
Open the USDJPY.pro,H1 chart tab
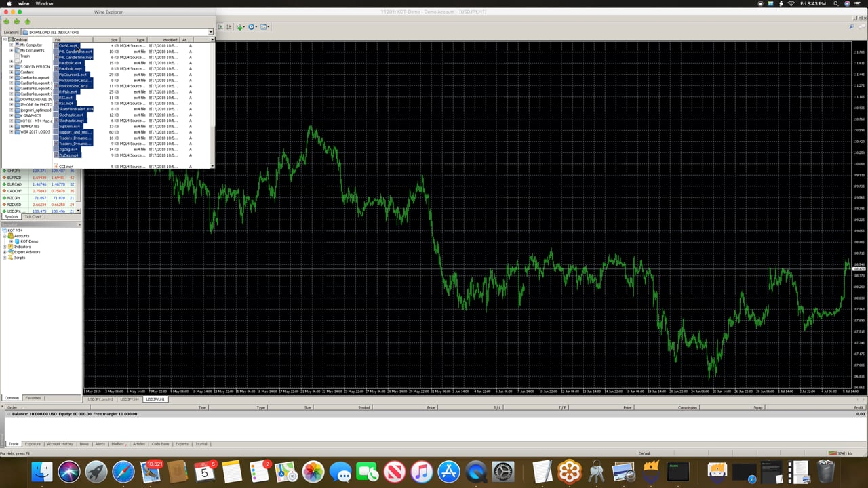coord(100,399)
